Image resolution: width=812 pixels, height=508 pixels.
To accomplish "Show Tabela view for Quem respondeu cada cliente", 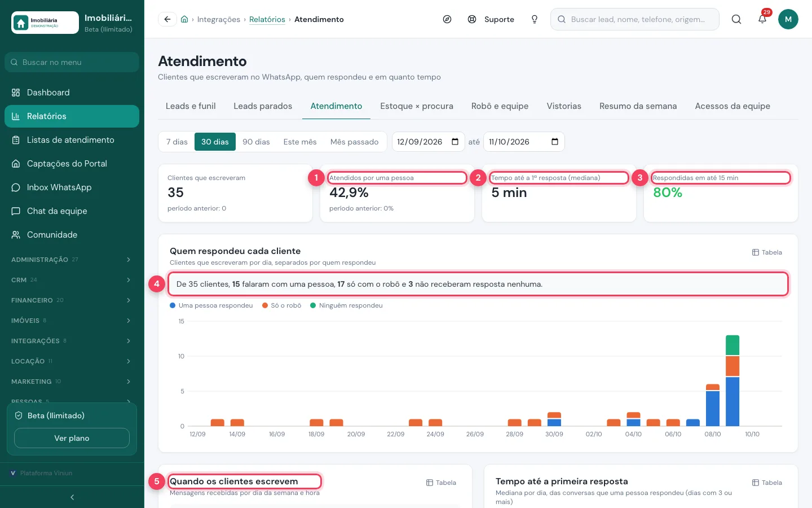I will click(x=767, y=252).
